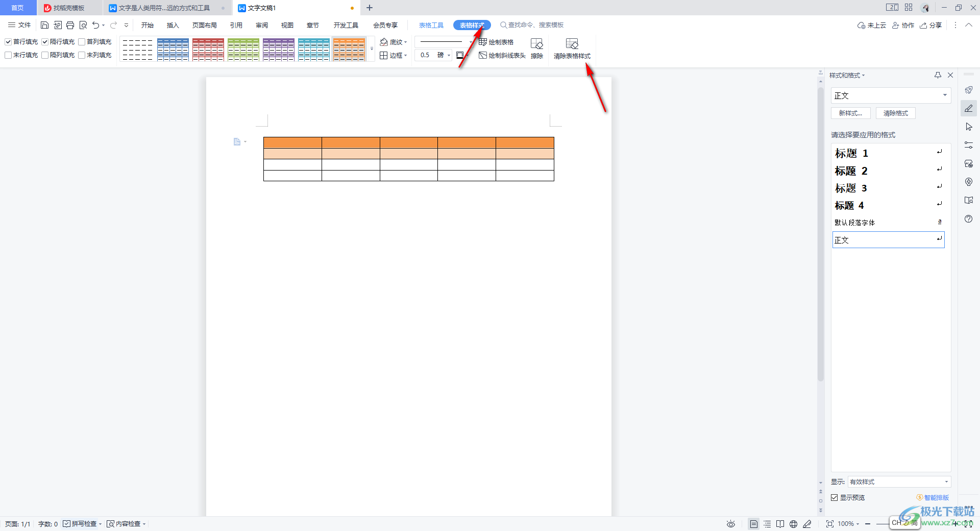
Task: Click the fit page zoom icon
Action: (829, 524)
